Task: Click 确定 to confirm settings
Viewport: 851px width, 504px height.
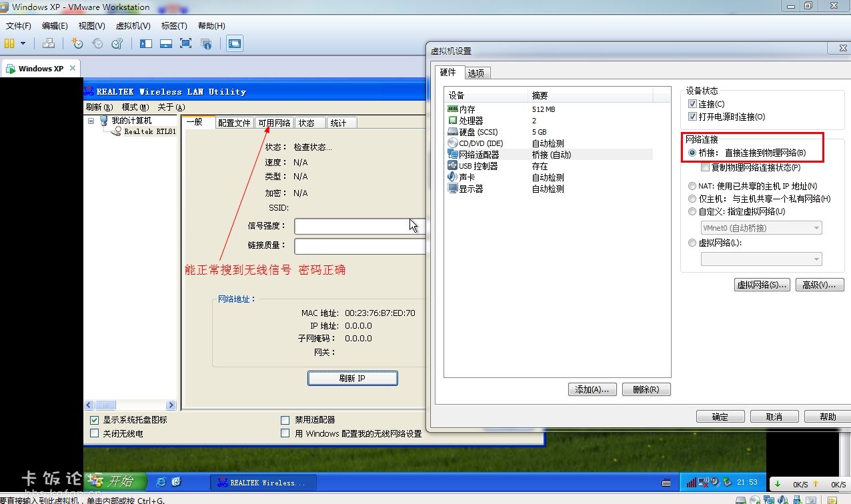Action: pos(720,417)
